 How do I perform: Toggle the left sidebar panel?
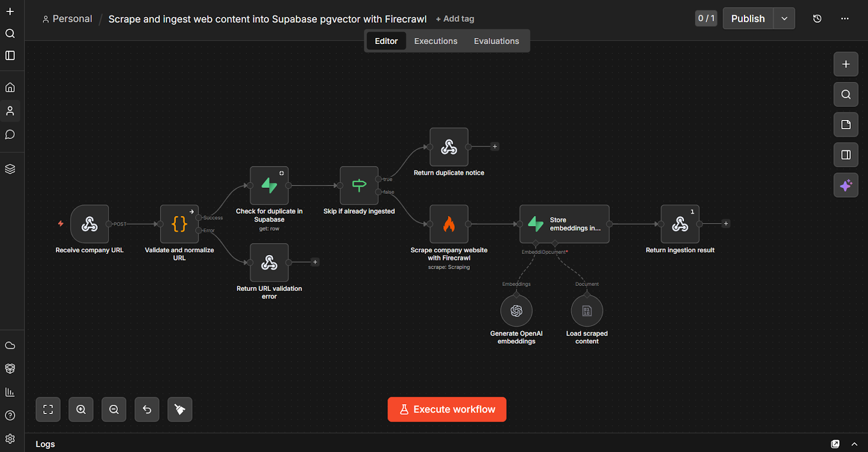pyautogui.click(x=10, y=55)
